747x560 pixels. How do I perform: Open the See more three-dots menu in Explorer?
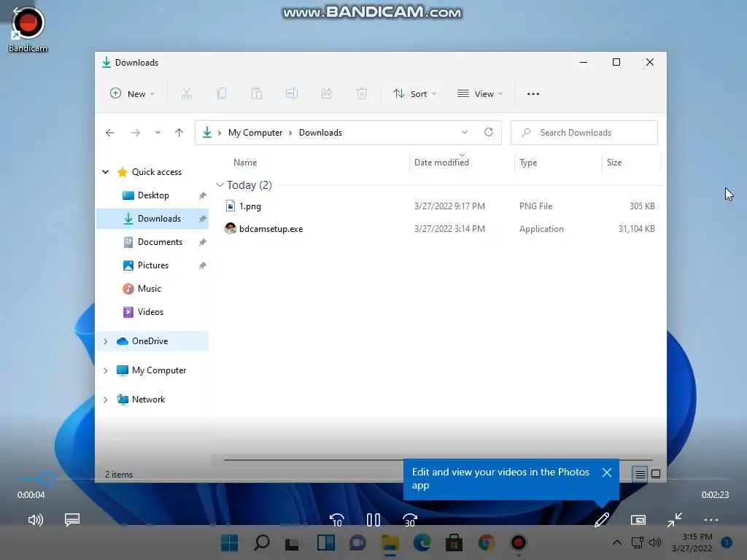click(533, 94)
